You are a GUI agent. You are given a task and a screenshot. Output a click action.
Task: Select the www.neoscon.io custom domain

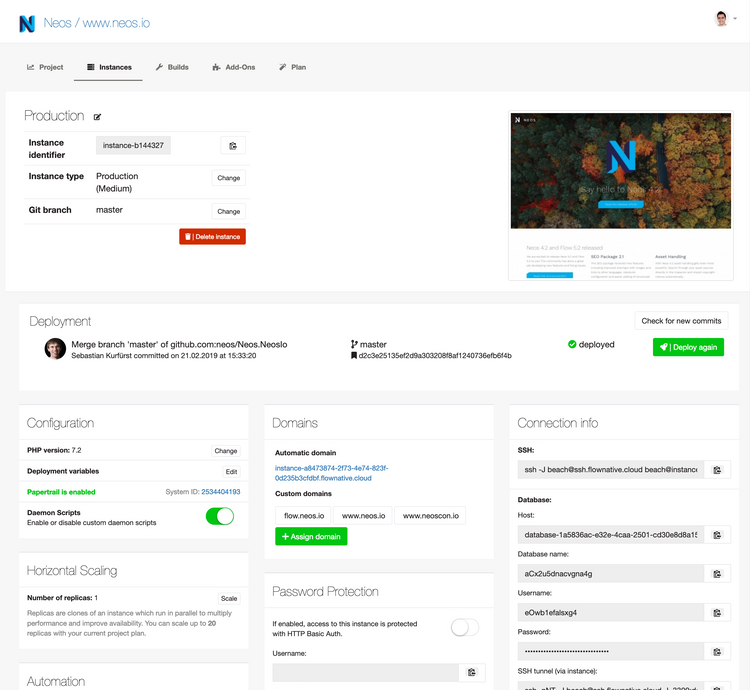tap(430, 516)
